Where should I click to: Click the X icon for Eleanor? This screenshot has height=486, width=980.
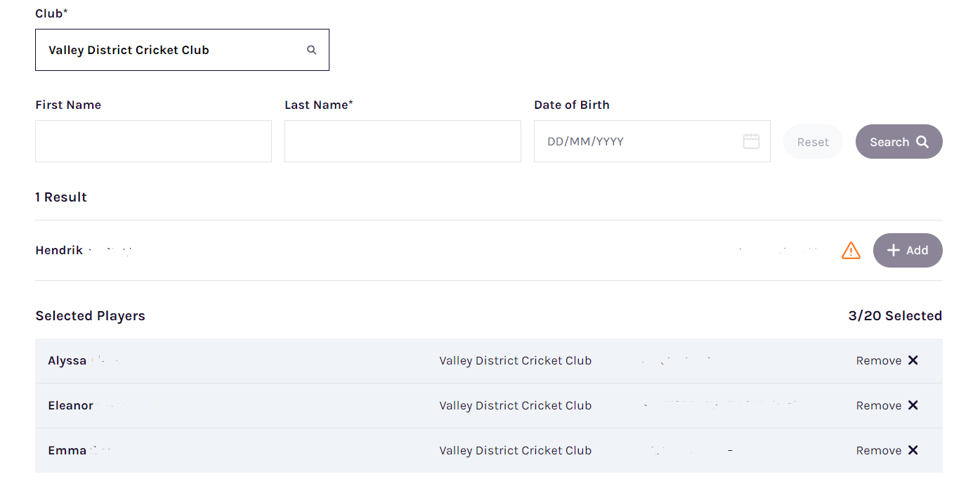pyautogui.click(x=913, y=405)
